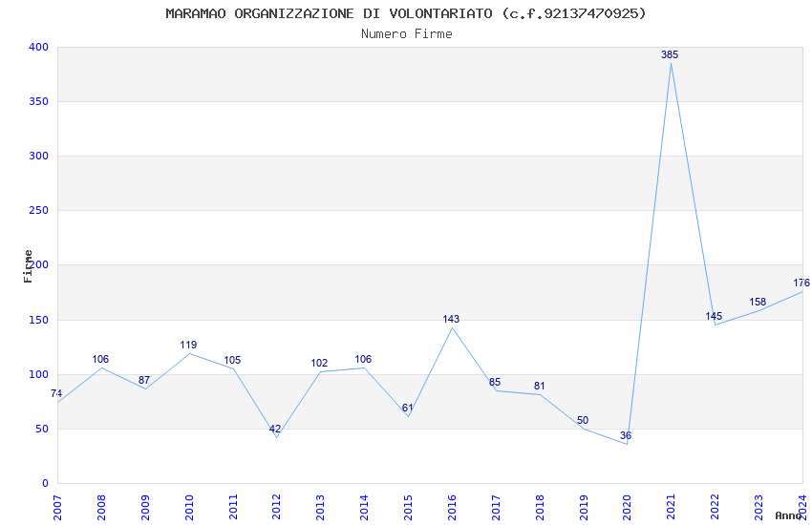Click the y-axis value 300
The width and height of the screenshot is (812, 525).
coord(39,156)
